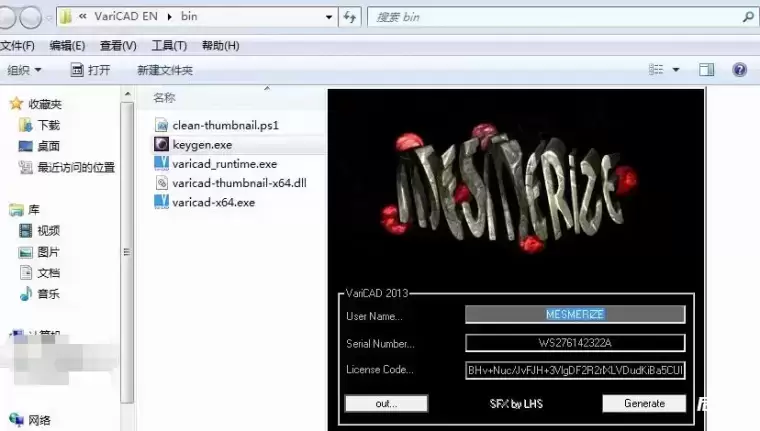Open the Desktop icon (桌面)
The image size is (760, 431).
coord(25,146)
